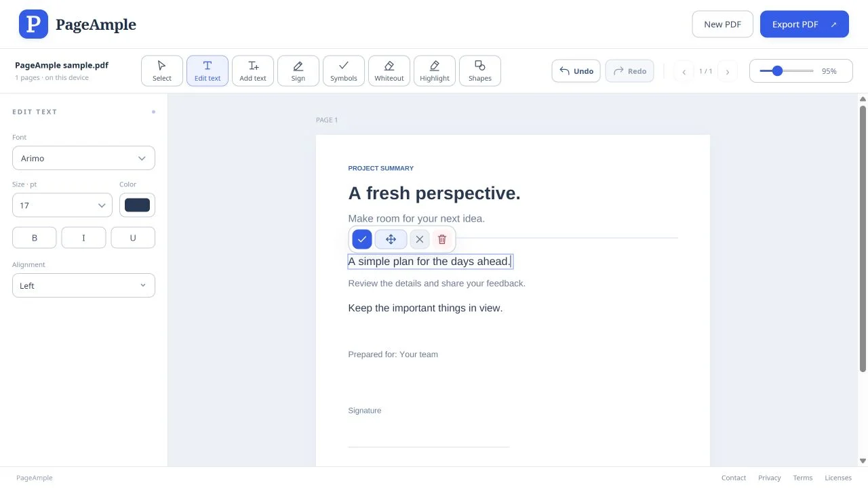
Task: Confirm text edit with blue checkmark
Action: 362,239
